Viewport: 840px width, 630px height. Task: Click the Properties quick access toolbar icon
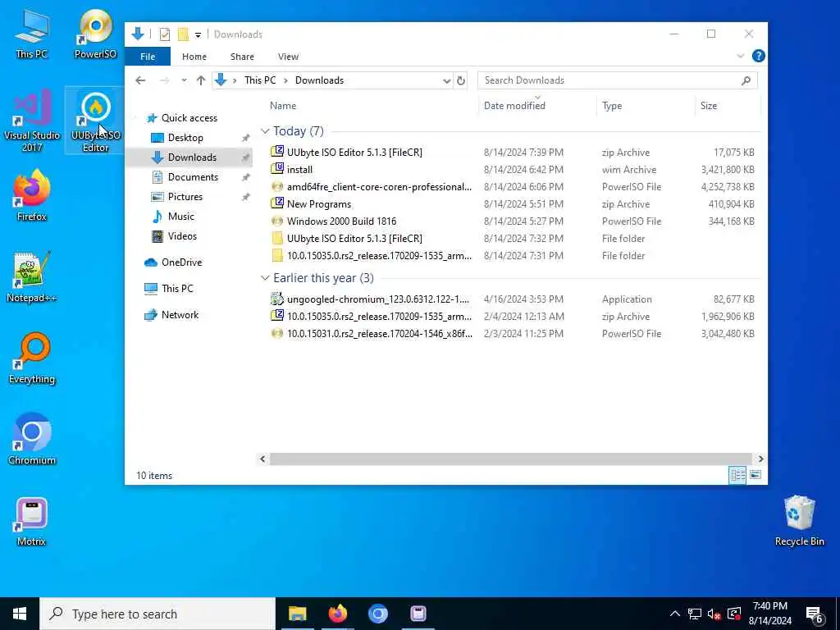[x=164, y=34]
